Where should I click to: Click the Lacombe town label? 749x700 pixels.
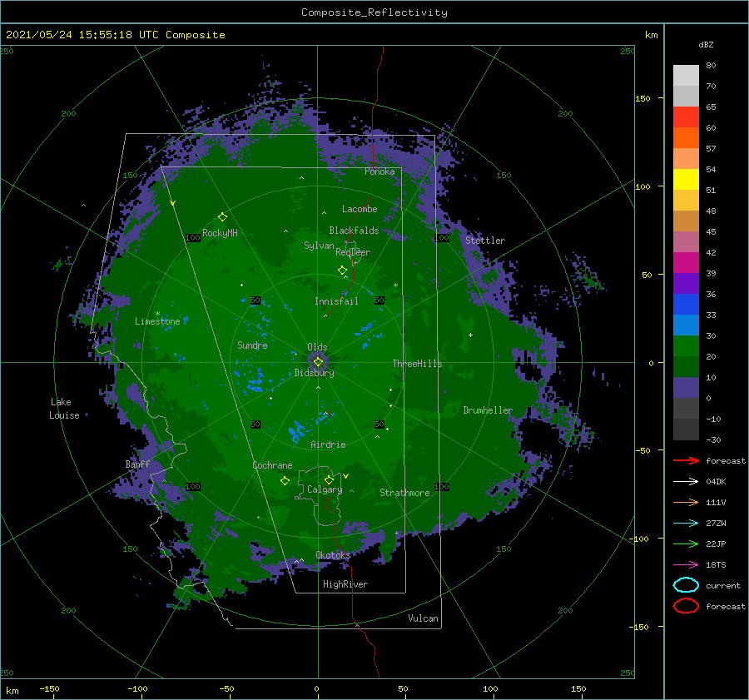(x=360, y=209)
